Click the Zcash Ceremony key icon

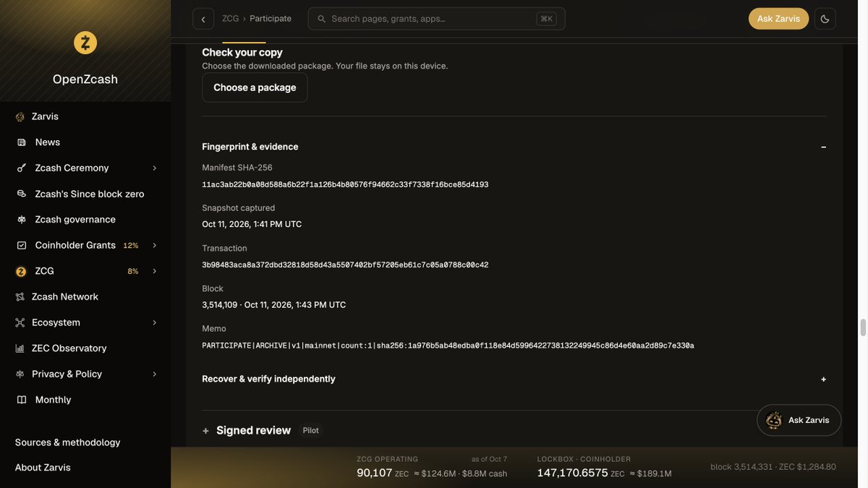[22, 168]
